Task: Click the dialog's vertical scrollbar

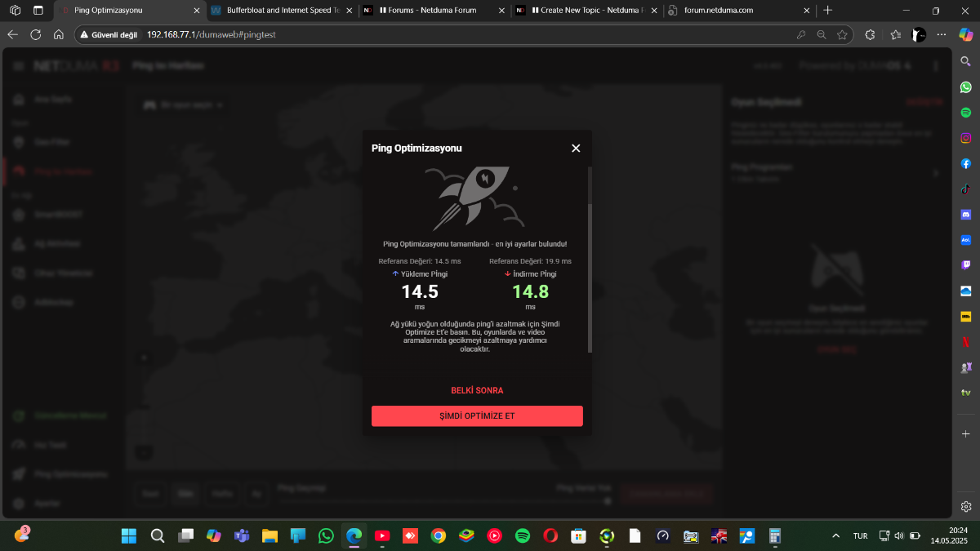Action: 590,278
